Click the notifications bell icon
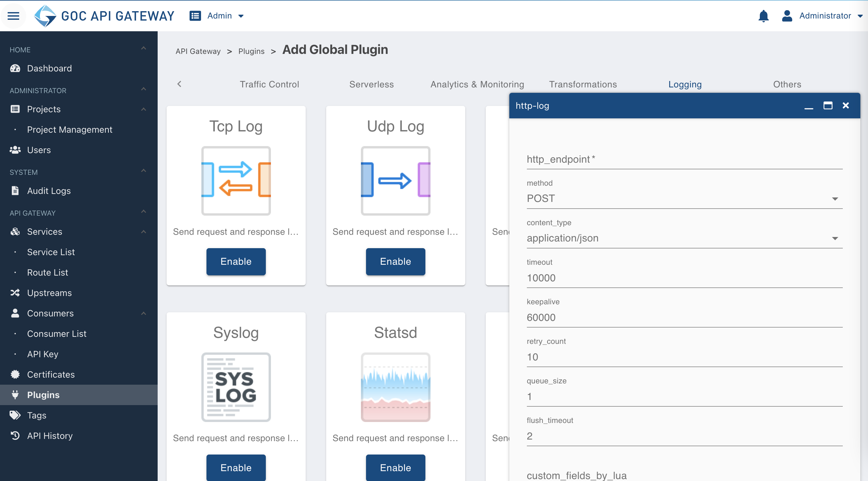Screen dimensions: 868x481 pos(763,16)
